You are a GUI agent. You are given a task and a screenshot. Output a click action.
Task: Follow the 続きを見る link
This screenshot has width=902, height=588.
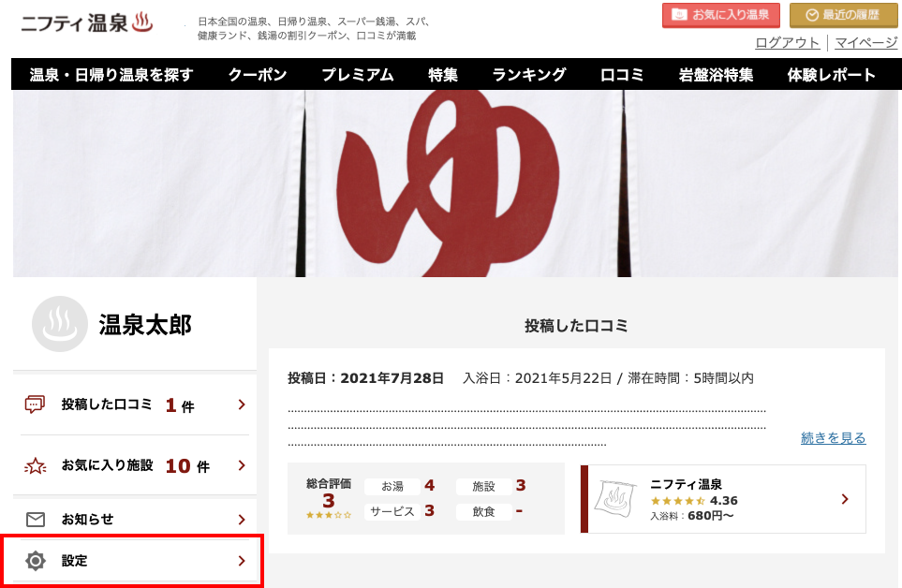click(833, 438)
